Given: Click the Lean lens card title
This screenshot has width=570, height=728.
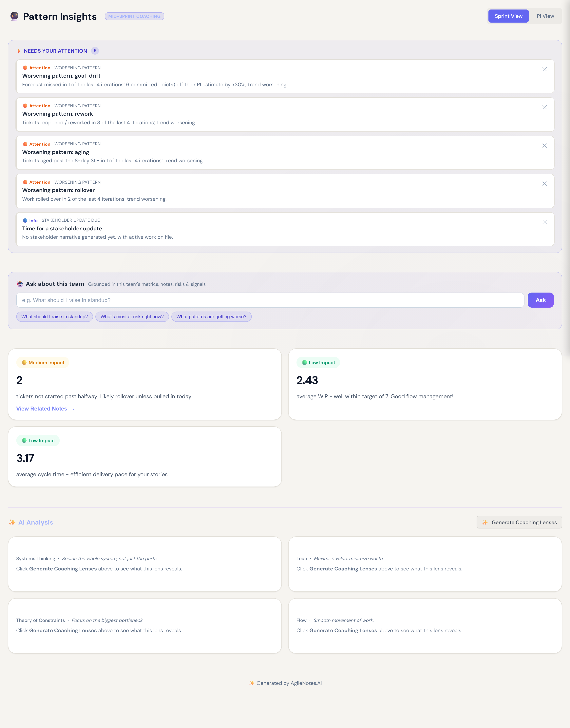Looking at the screenshot, I should [x=302, y=558].
